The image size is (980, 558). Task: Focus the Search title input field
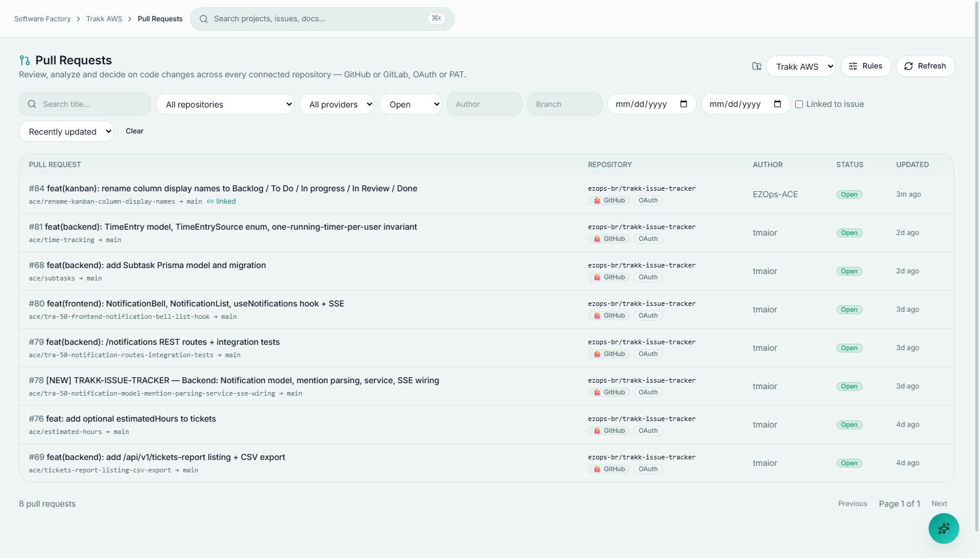click(x=85, y=104)
